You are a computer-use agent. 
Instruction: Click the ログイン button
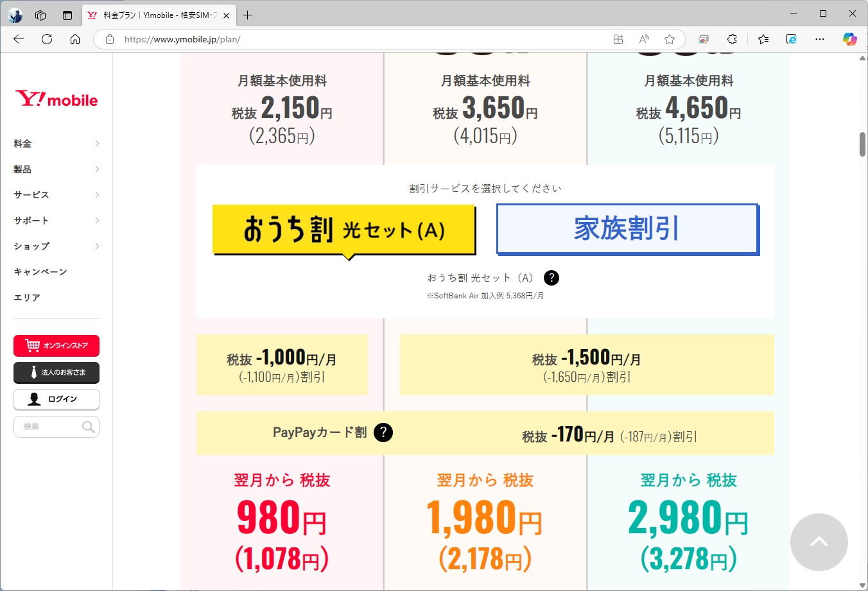tap(56, 399)
